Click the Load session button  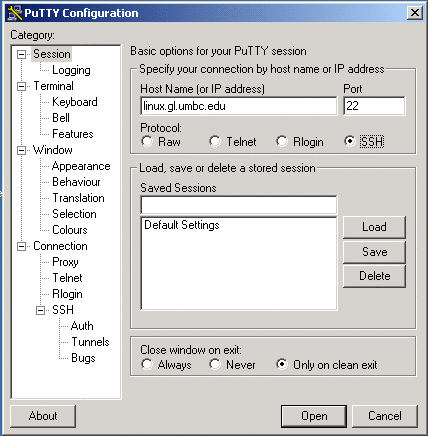[374, 227]
